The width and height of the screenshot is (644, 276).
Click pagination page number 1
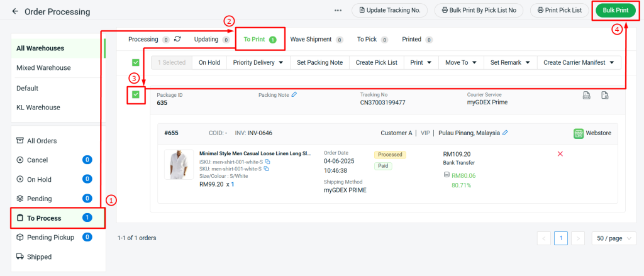point(561,238)
